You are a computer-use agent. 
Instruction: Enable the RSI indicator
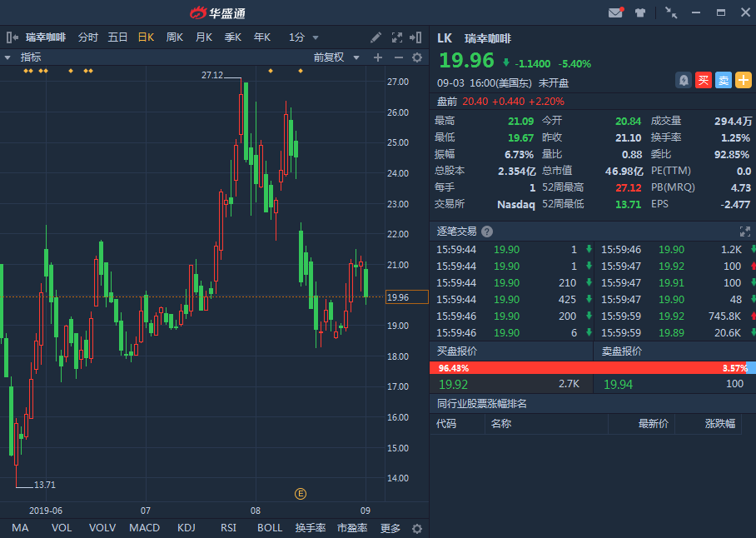[228, 528]
